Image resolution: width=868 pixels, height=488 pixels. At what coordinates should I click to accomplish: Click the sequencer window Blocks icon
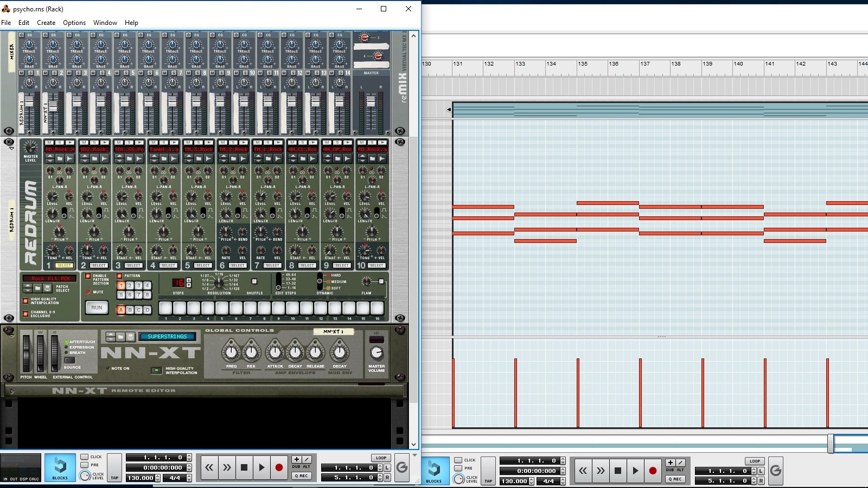click(434, 471)
